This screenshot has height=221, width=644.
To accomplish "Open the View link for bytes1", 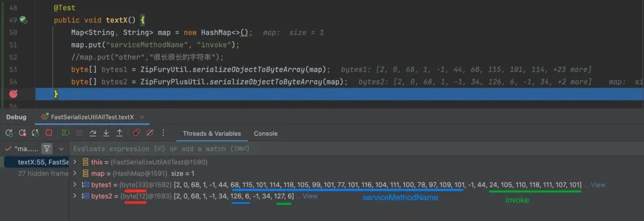I will [597, 185].
